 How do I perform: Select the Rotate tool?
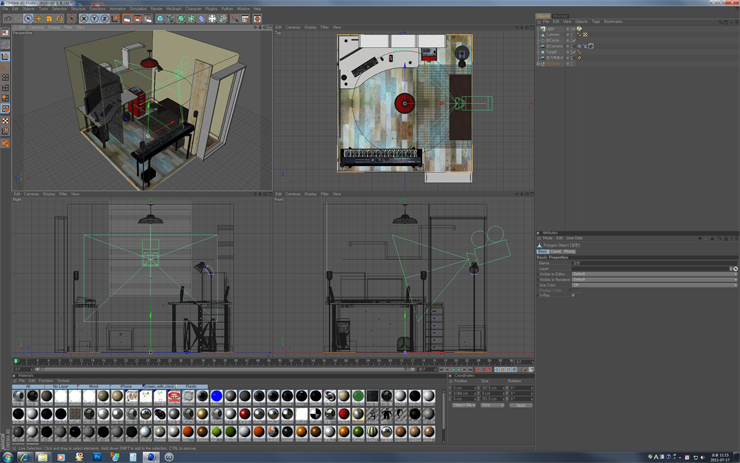(59, 19)
